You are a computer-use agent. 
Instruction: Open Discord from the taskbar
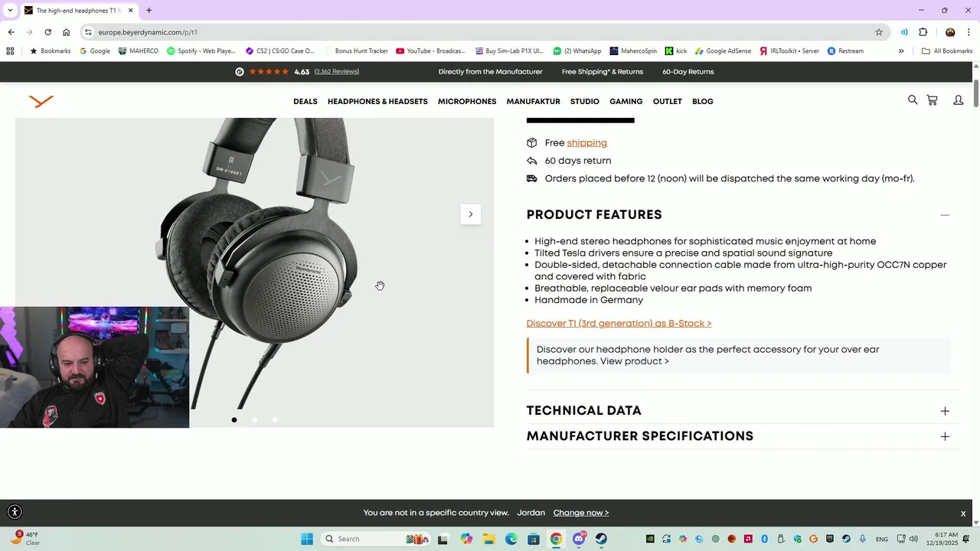pos(579,539)
